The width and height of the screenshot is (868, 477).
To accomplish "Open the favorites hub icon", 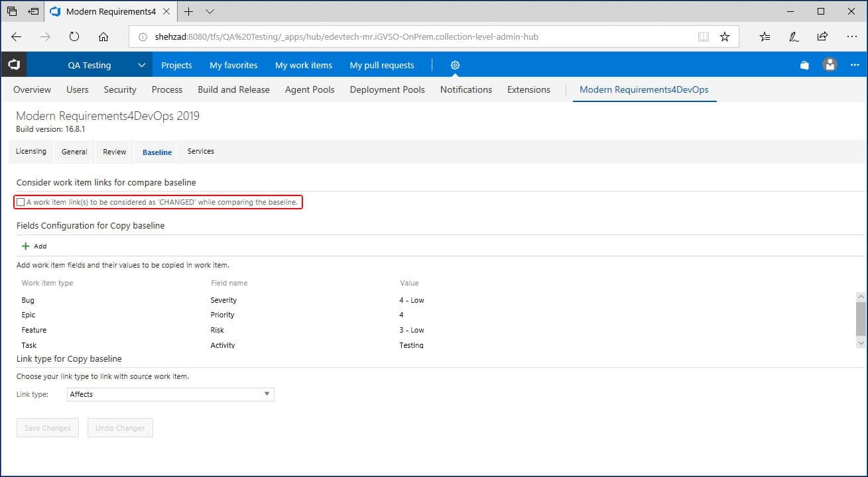I will click(x=765, y=37).
